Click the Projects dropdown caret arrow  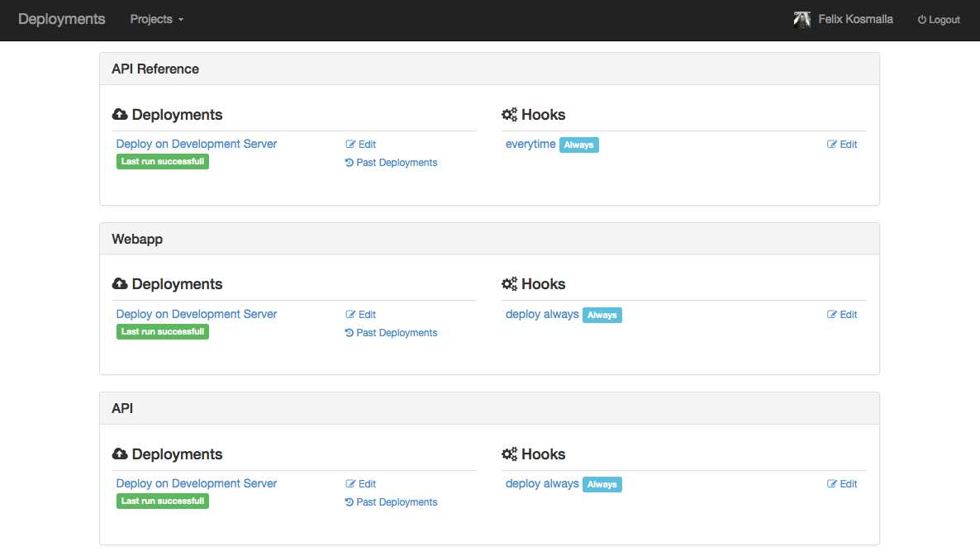coord(181,20)
